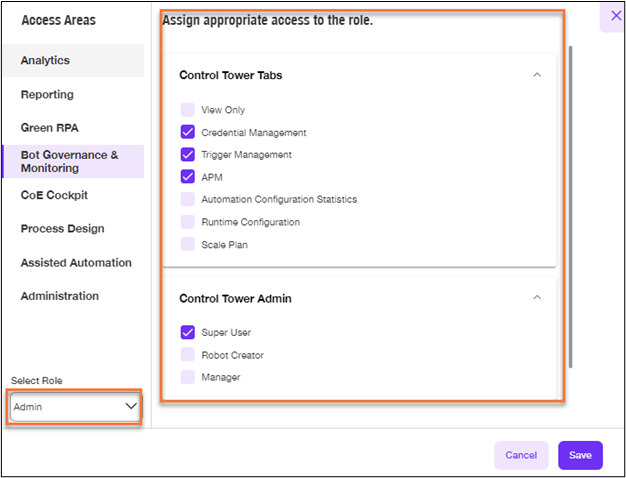
Task: Click the Cancel button
Action: [521, 455]
